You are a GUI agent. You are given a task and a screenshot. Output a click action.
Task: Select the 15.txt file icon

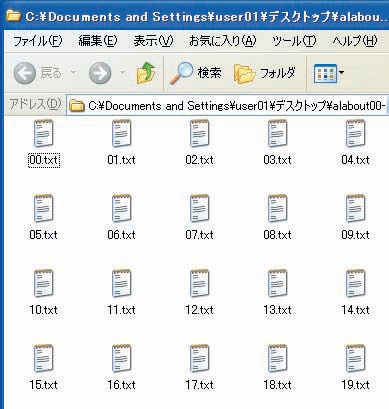tap(44, 359)
